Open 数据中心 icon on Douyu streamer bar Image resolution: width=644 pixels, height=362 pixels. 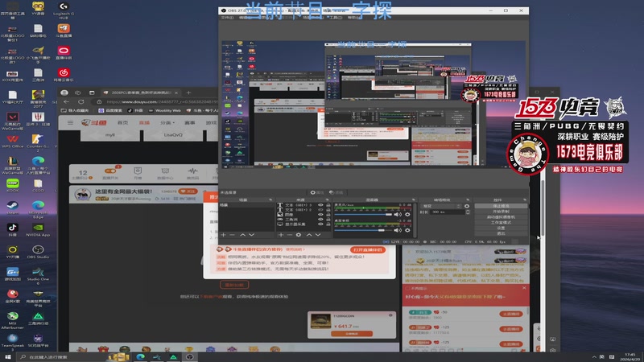pos(165,174)
